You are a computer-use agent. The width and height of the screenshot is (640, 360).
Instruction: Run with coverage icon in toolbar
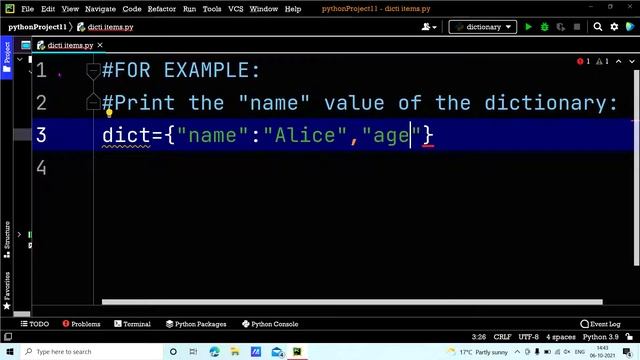pos(561,27)
